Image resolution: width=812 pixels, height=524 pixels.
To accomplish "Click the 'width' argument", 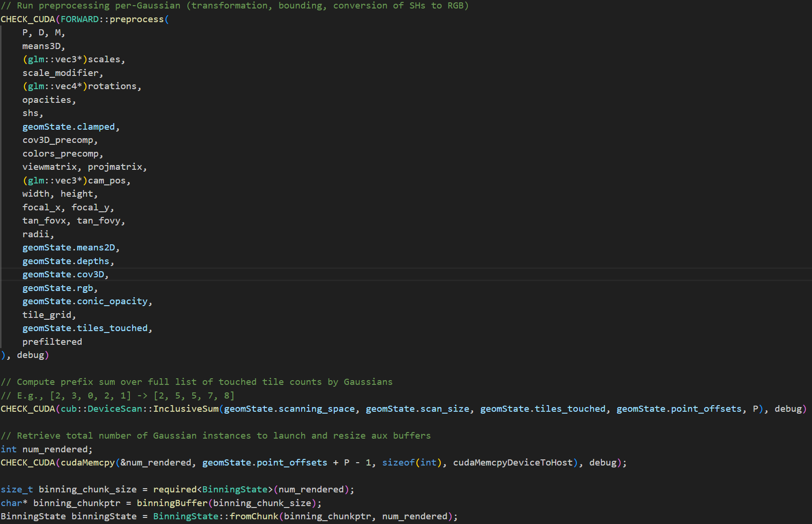I will (36, 194).
